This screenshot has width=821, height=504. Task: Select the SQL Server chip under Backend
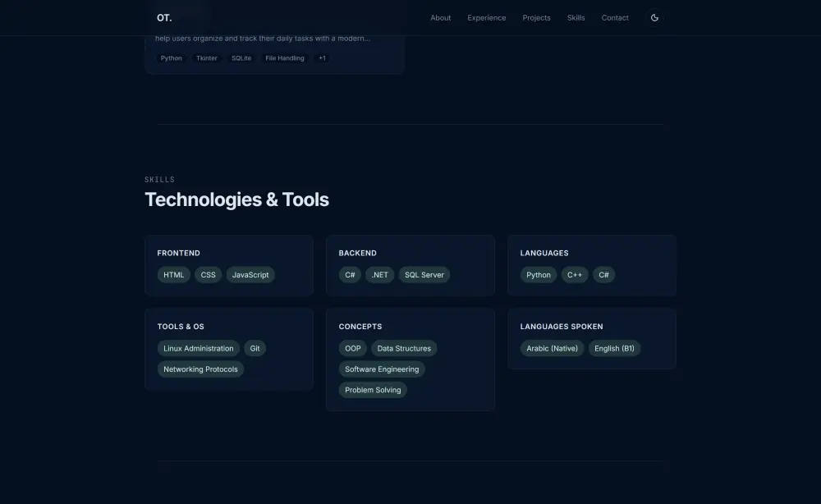[424, 274]
